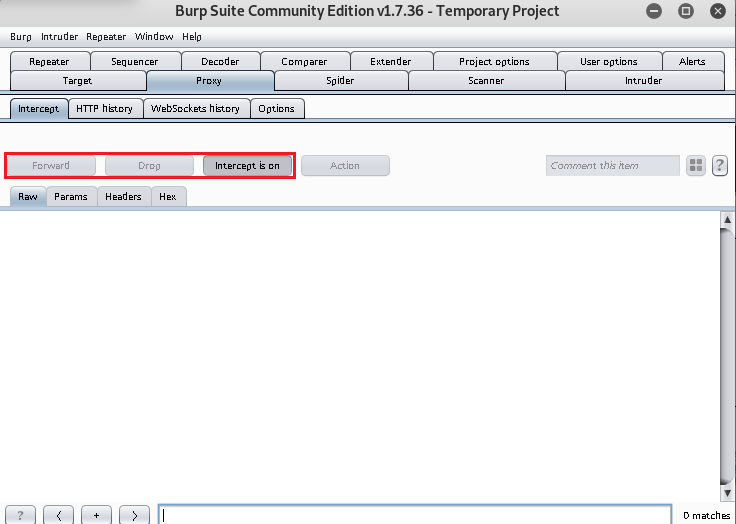Click the scrollbar down arrow
Image resolution: width=736 pixels, height=524 pixels.
[x=727, y=493]
